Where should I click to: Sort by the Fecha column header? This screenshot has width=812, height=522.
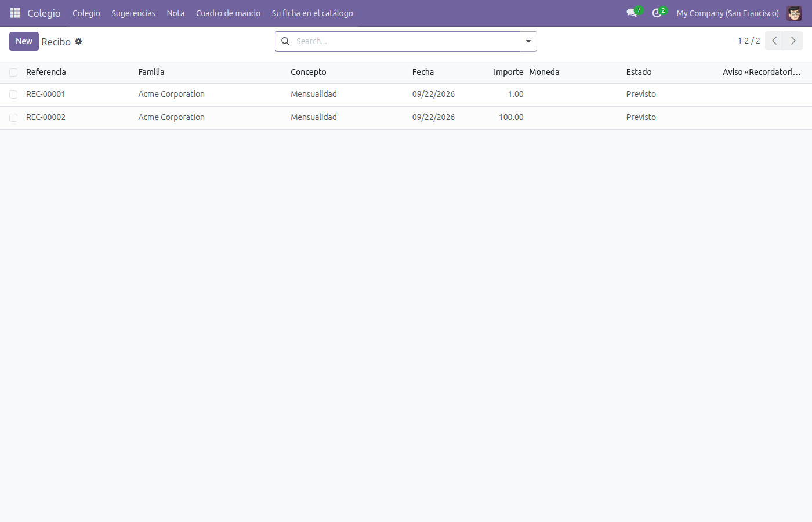[x=423, y=72]
